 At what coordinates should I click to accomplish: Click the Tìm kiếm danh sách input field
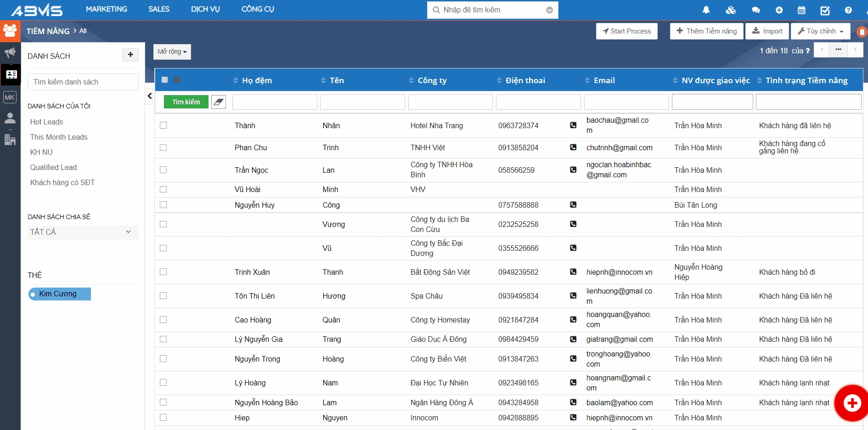click(83, 82)
